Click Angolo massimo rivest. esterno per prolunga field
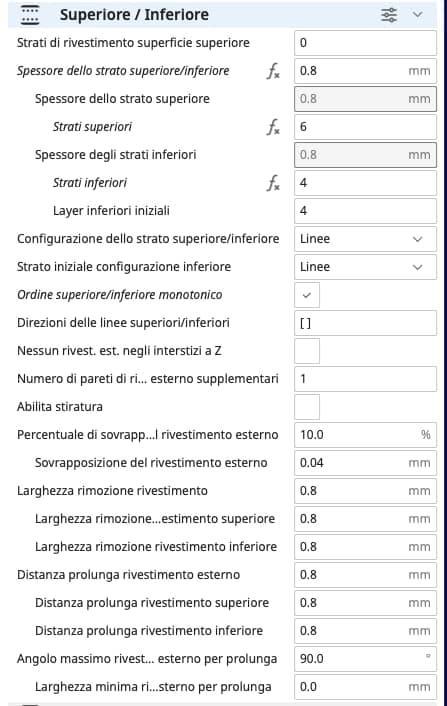 coord(365,659)
